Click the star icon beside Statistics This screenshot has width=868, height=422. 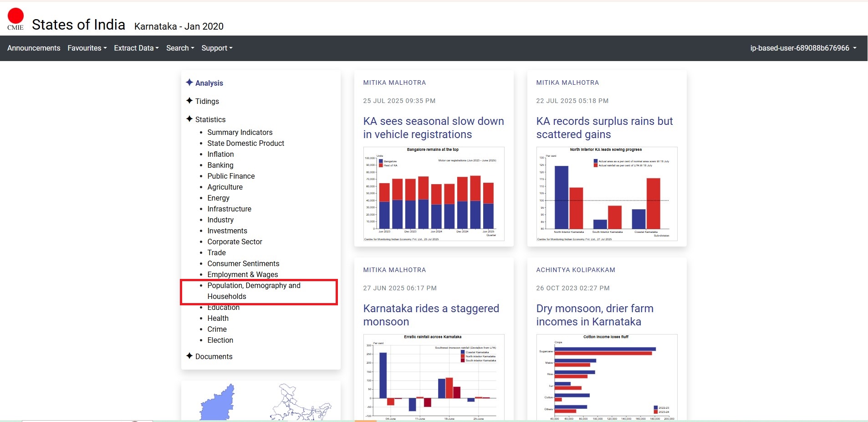[x=189, y=119]
